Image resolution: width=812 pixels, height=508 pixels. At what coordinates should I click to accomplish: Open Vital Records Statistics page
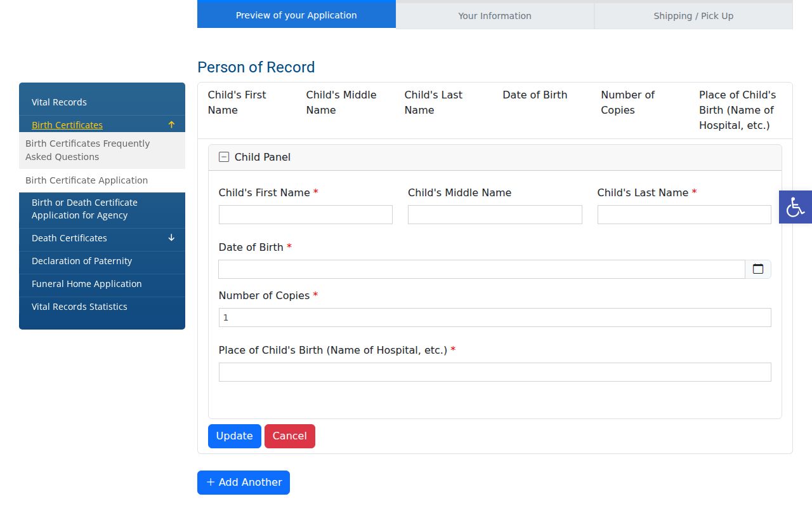tap(79, 307)
